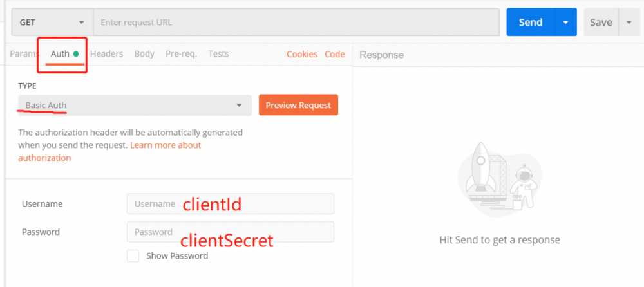Screen dimensions: 644x287
Task: Expand the Send options arrow
Action: tap(565, 22)
